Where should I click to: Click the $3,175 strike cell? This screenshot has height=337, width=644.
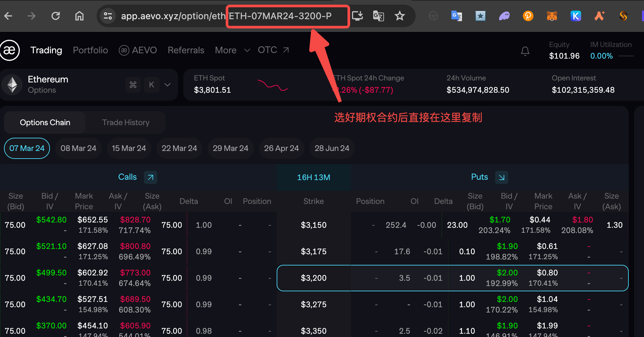click(x=314, y=252)
